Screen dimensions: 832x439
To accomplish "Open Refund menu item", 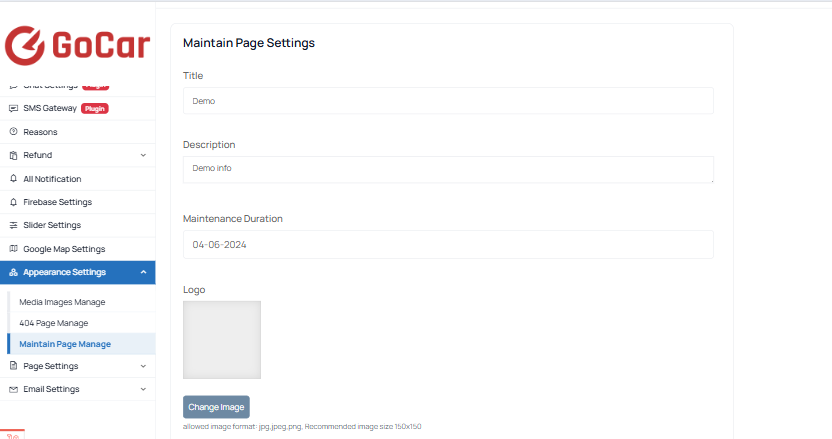I will click(x=77, y=156).
